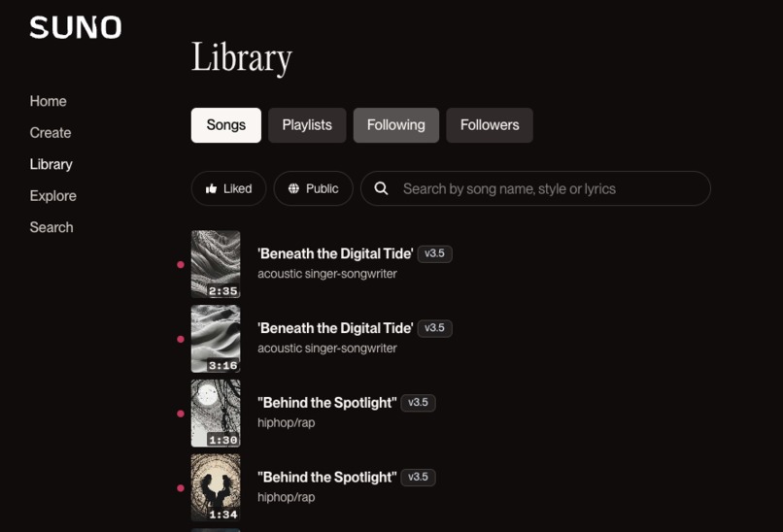
Task: Open the Create page from the sidebar
Action: [51, 133]
